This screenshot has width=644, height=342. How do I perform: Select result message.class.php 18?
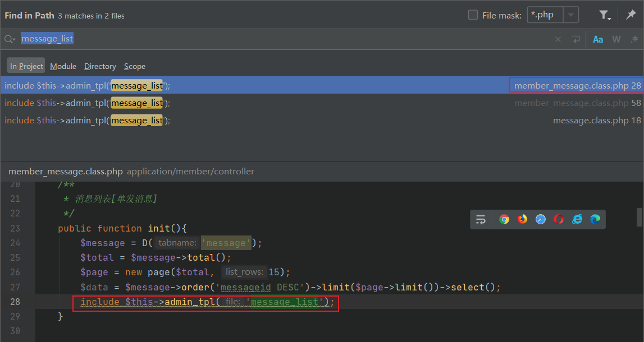(322, 120)
